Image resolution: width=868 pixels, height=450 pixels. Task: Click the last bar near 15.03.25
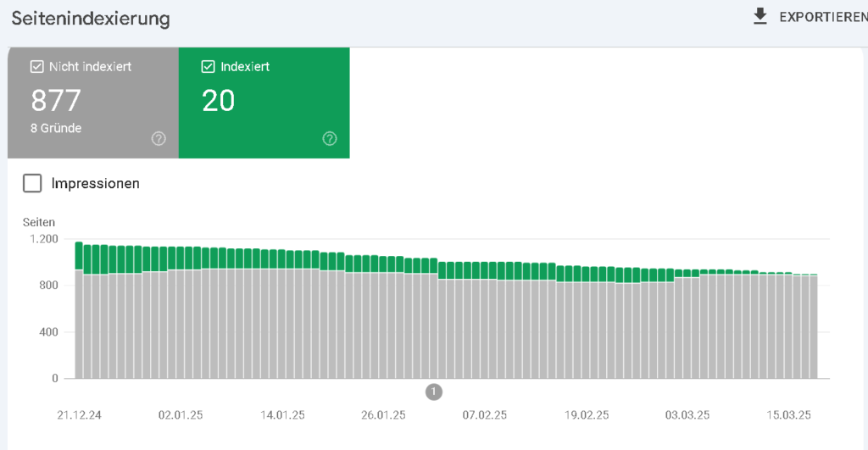(814, 326)
